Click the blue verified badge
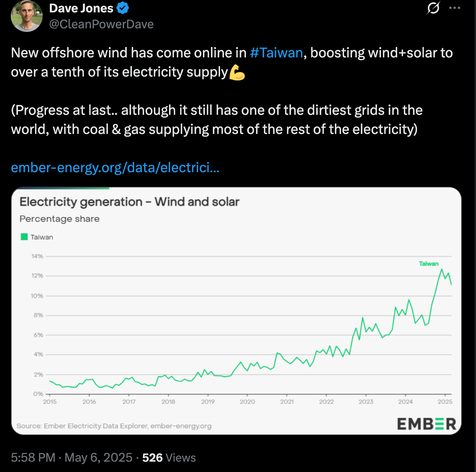Screen dimensions: 476x472 click(x=123, y=8)
